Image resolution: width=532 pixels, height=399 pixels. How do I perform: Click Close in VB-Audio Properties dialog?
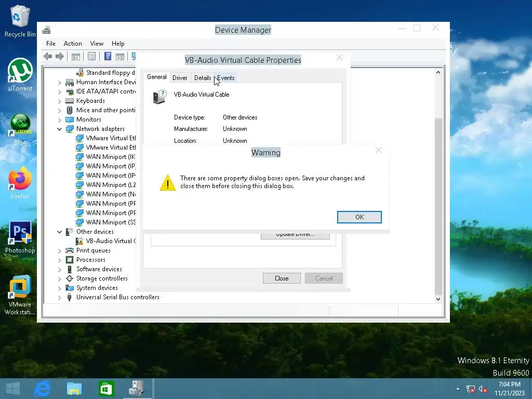[282, 278]
